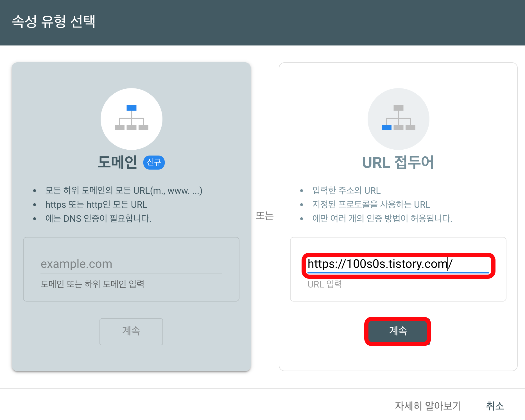The height and width of the screenshot is (420, 525).
Task: Click the blue 신규 badge
Action: (154, 162)
